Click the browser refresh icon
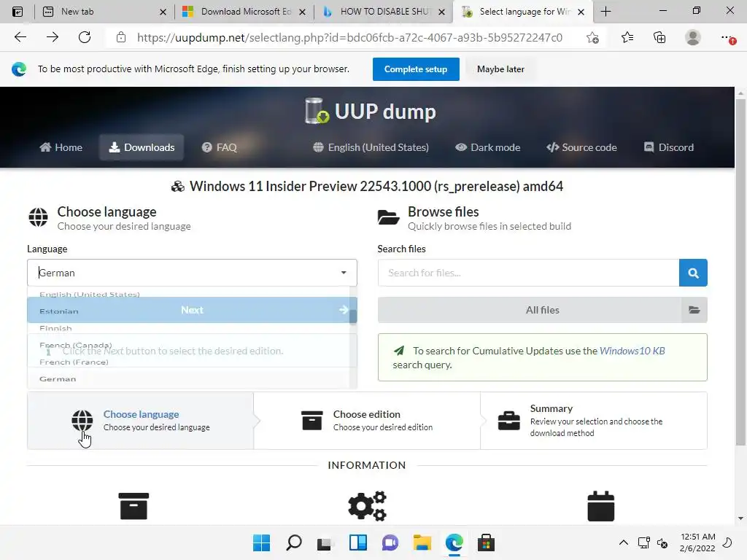 [85, 37]
